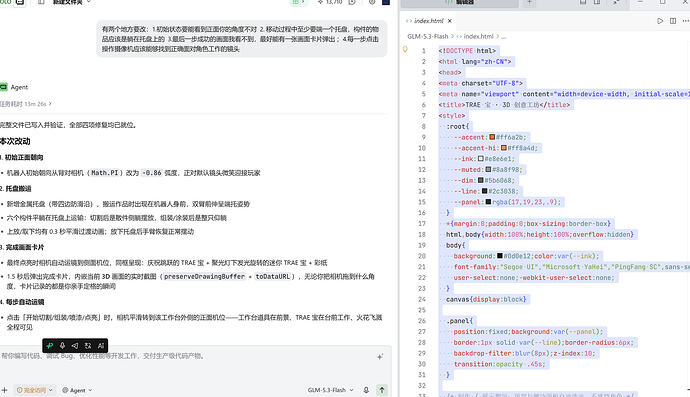Open the GLM-5.3-Flash model selector
This screenshot has width=690, height=397.
[330, 390]
